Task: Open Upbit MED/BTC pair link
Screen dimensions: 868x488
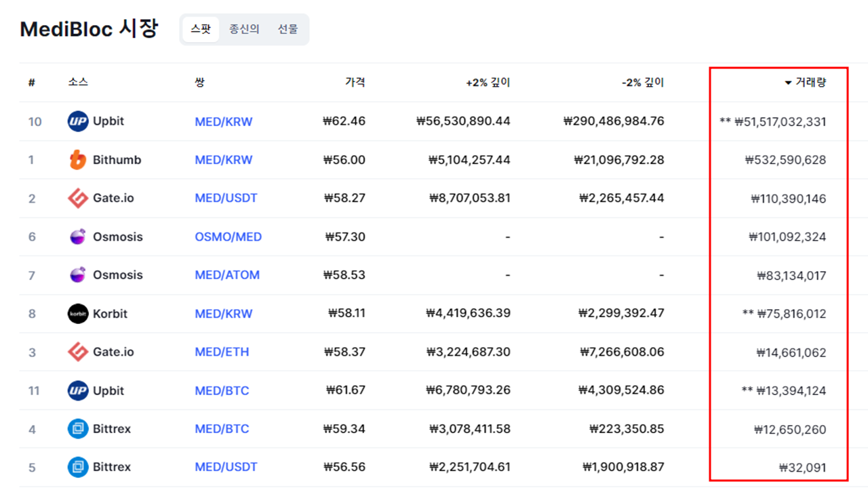Action: (x=222, y=390)
